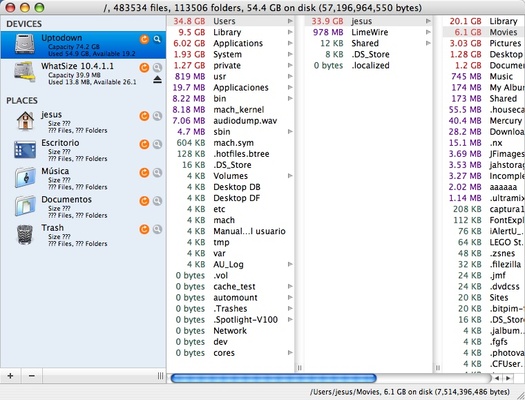The height and width of the screenshot is (400, 525).
Task: Select the Shared 12 KB row
Action: (368, 43)
